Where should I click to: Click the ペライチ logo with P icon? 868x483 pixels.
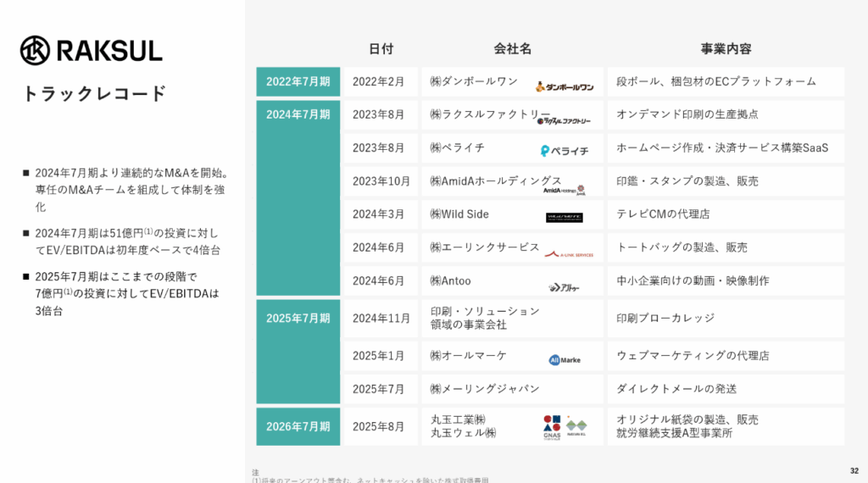(564, 151)
